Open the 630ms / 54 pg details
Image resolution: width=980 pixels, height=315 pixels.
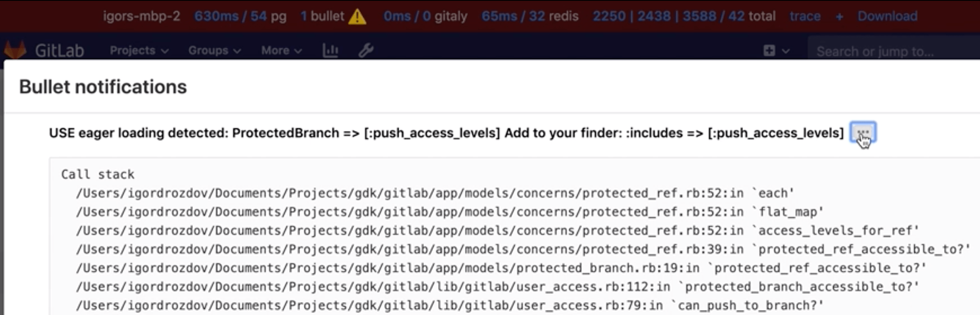[x=240, y=16]
